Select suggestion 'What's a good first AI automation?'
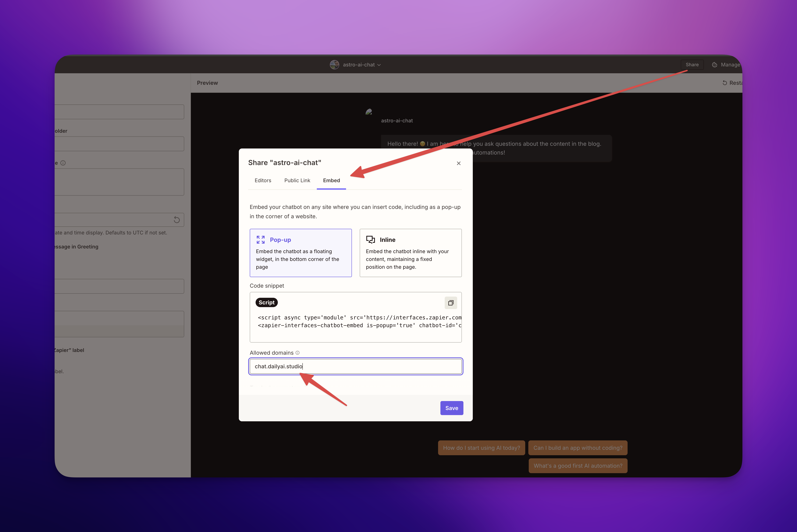The width and height of the screenshot is (797, 532). 578,466
